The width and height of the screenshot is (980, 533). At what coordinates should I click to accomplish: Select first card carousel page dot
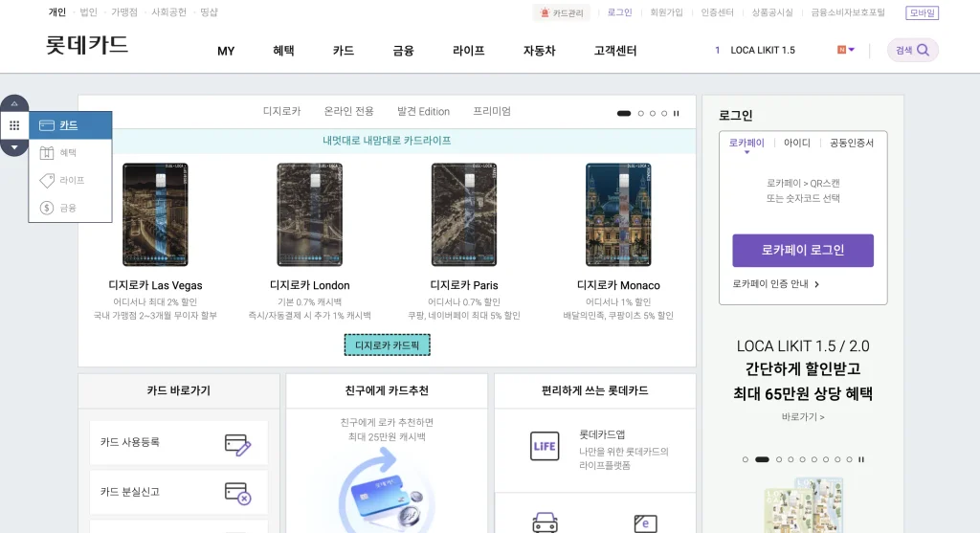(x=624, y=114)
